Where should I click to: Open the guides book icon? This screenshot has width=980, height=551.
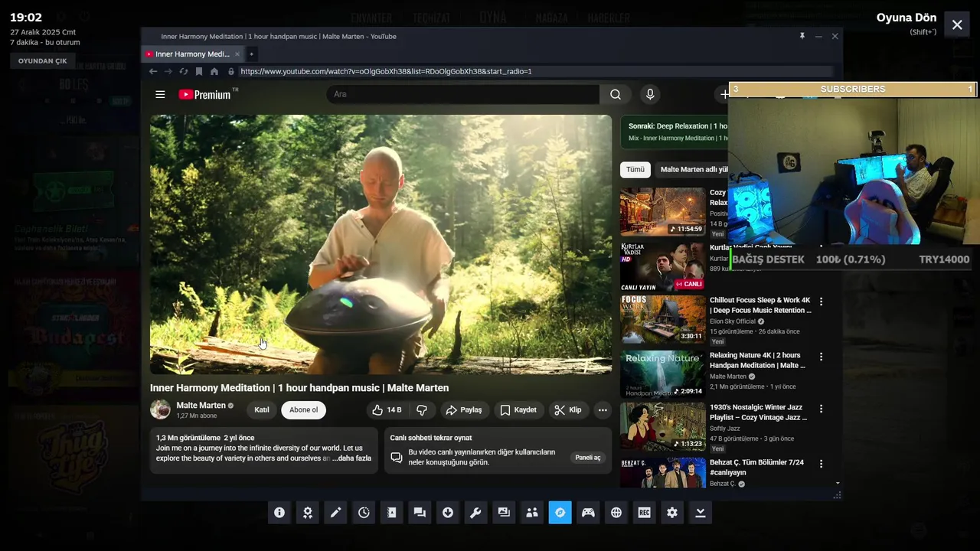392,513
